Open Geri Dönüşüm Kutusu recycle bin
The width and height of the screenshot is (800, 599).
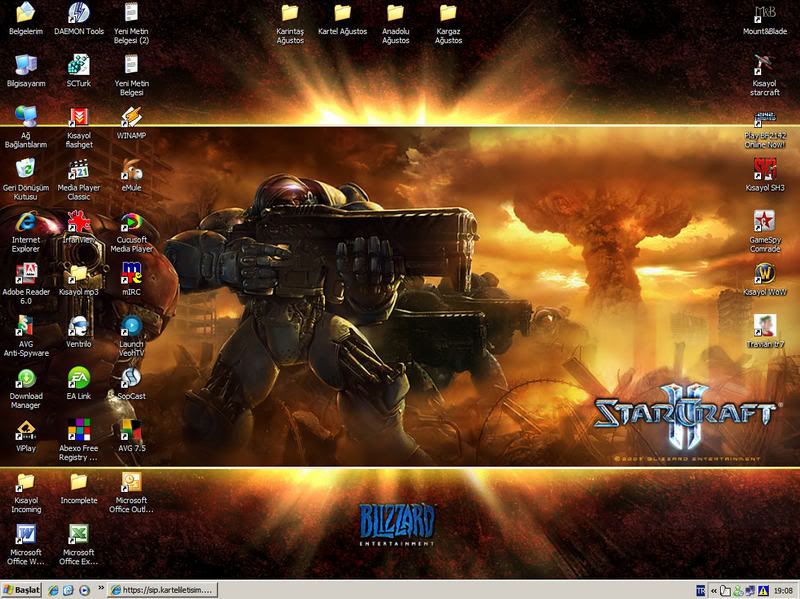(26, 180)
